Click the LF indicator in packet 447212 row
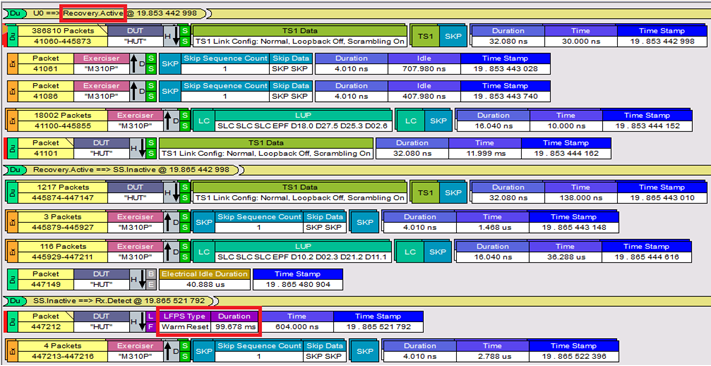This screenshot has width=711, height=366. coord(151,321)
